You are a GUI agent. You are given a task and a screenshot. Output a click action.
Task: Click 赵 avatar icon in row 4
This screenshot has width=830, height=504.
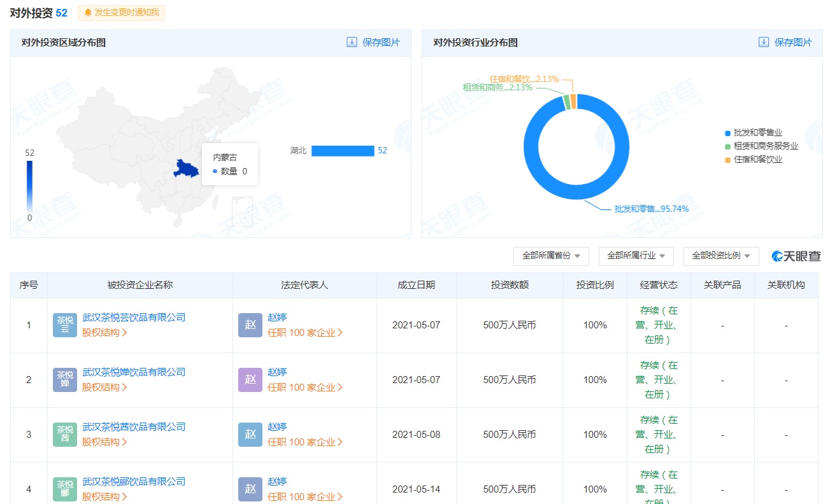[250, 489]
